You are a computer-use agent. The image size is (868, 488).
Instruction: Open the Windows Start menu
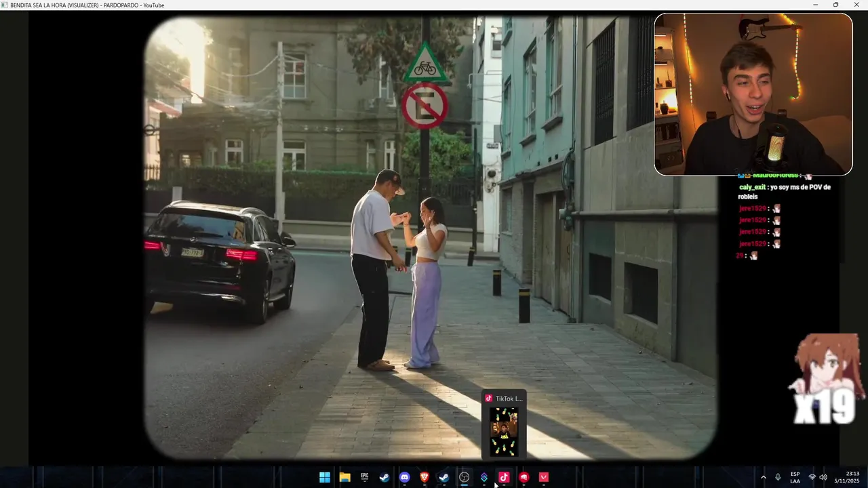click(x=325, y=477)
